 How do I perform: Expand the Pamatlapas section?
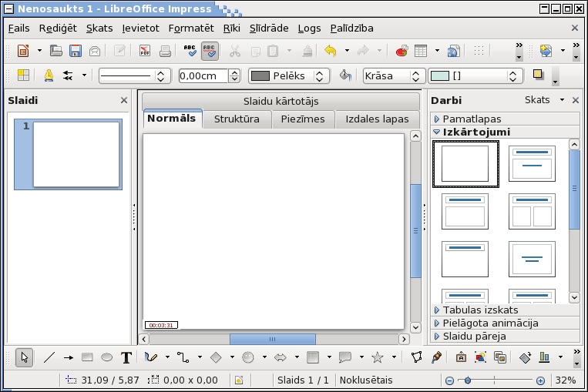tap(505, 119)
